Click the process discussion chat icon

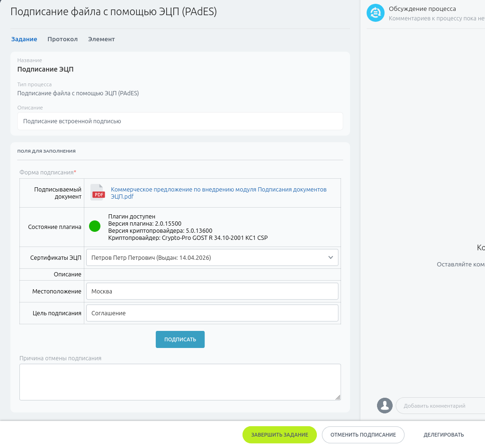[x=375, y=13]
